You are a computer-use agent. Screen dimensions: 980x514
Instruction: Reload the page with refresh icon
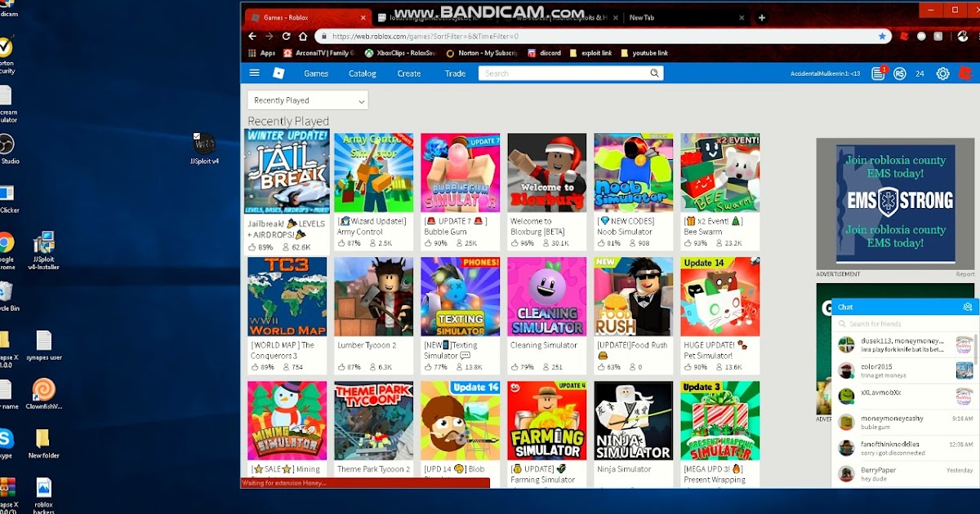[287, 36]
